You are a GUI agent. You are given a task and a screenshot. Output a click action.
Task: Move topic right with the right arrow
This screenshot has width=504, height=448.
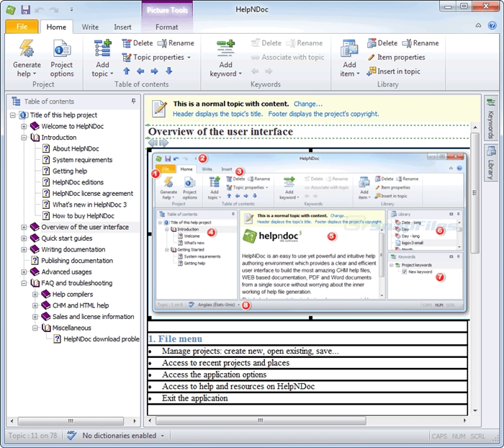[x=154, y=71]
